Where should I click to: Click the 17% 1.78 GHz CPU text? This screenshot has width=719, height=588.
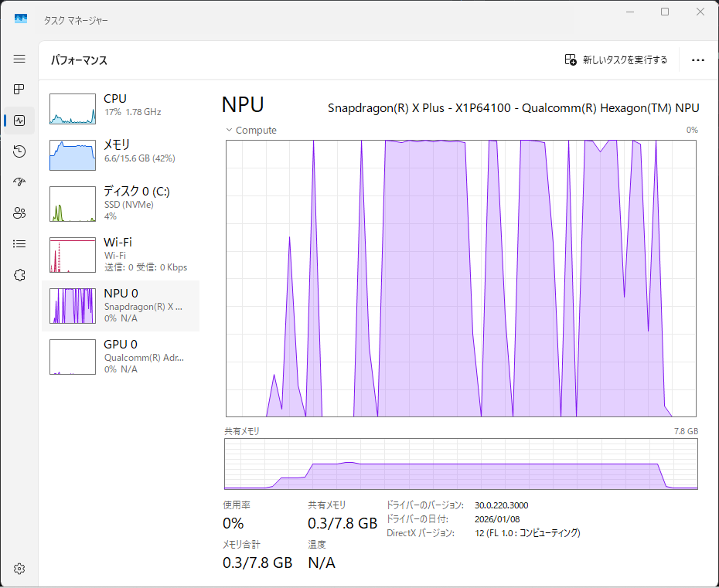pyautogui.click(x=132, y=112)
